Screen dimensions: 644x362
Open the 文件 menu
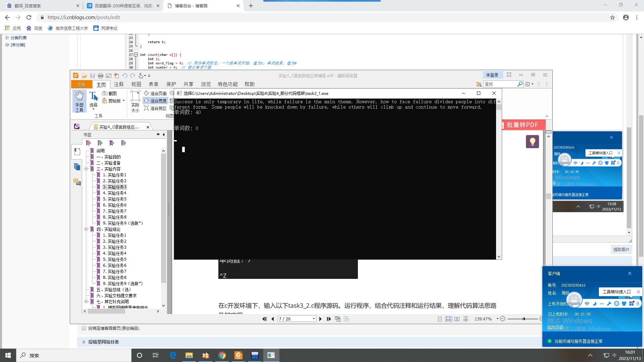click(81, 84)
